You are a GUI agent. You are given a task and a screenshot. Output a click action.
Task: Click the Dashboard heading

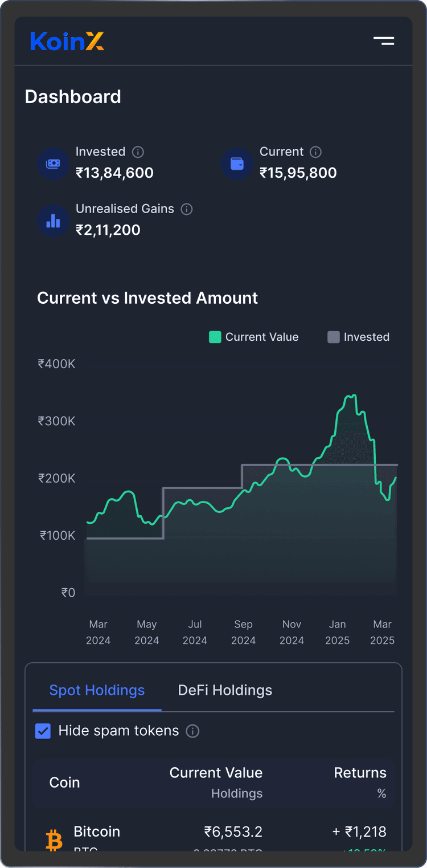(73, 97)
